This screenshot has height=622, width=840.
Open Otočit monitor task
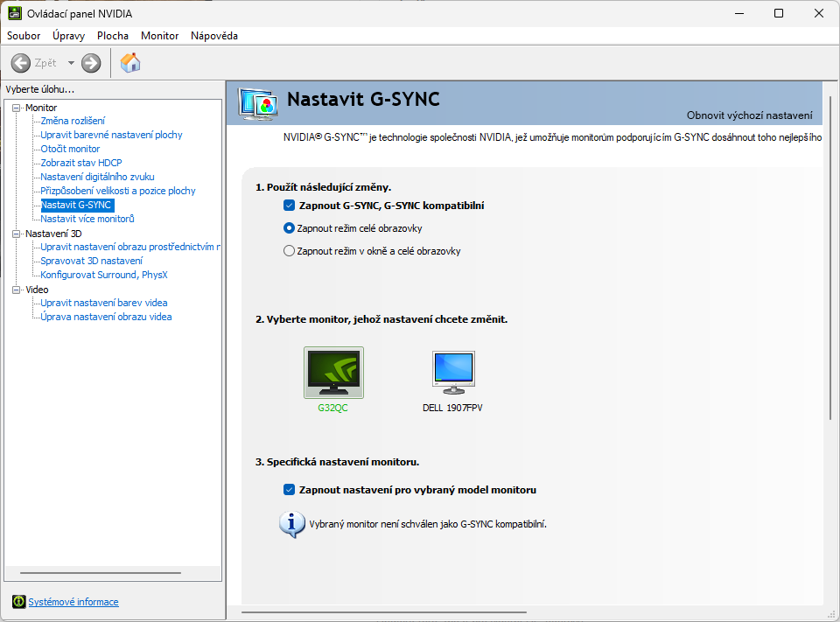tap(70, 149)
